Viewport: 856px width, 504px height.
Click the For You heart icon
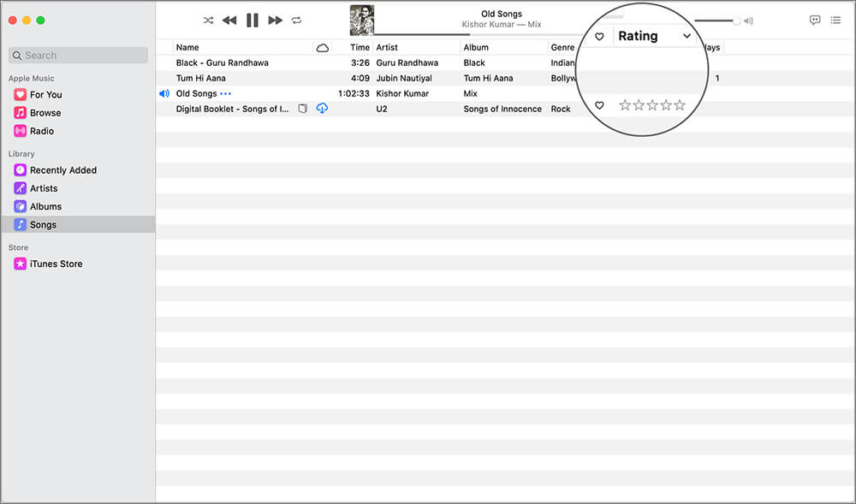(21, 94)
